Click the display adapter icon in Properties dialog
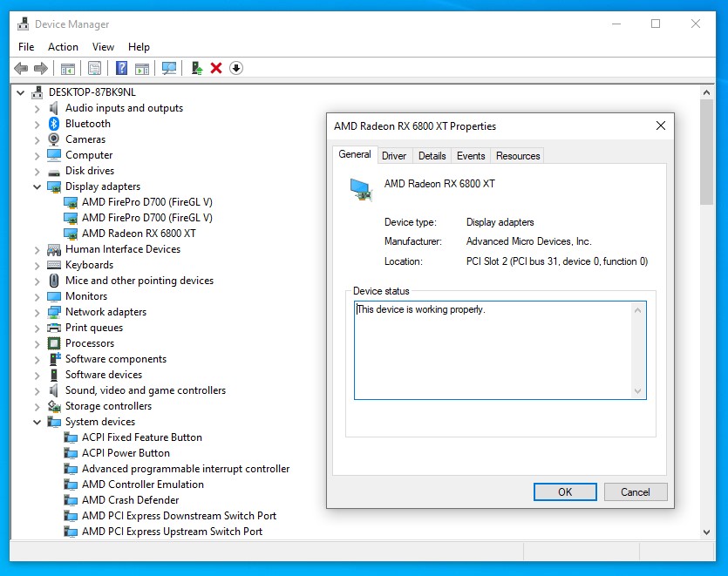Screen dimensions: 728x576 (x=361, y=190)
